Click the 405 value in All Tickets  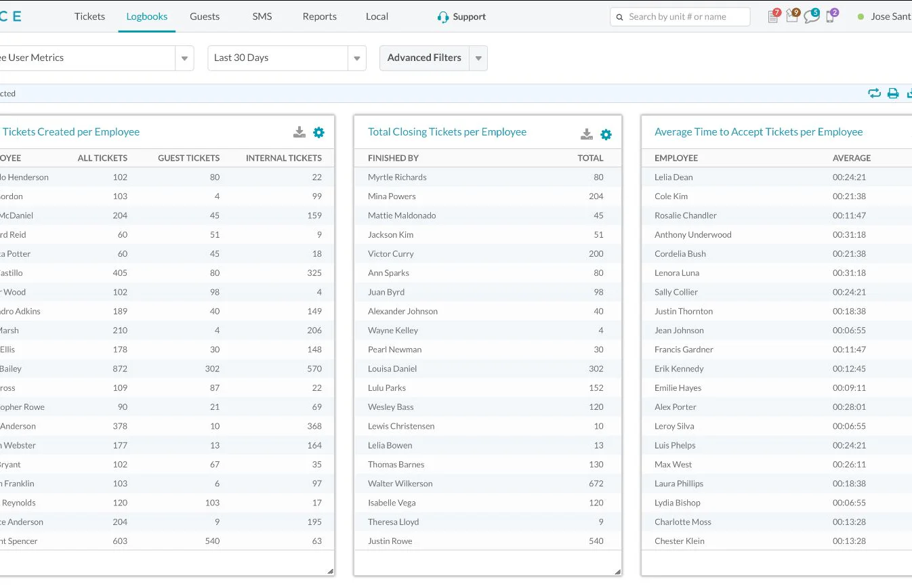[x=120, y=273]
